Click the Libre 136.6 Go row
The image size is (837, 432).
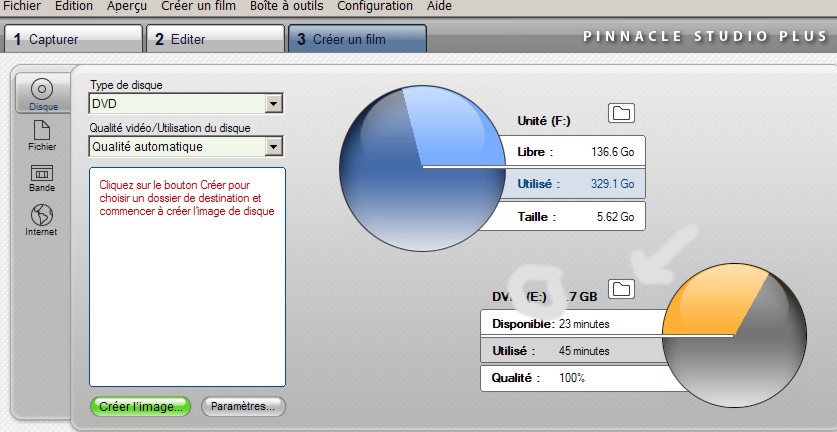click(x=575, y=152)
